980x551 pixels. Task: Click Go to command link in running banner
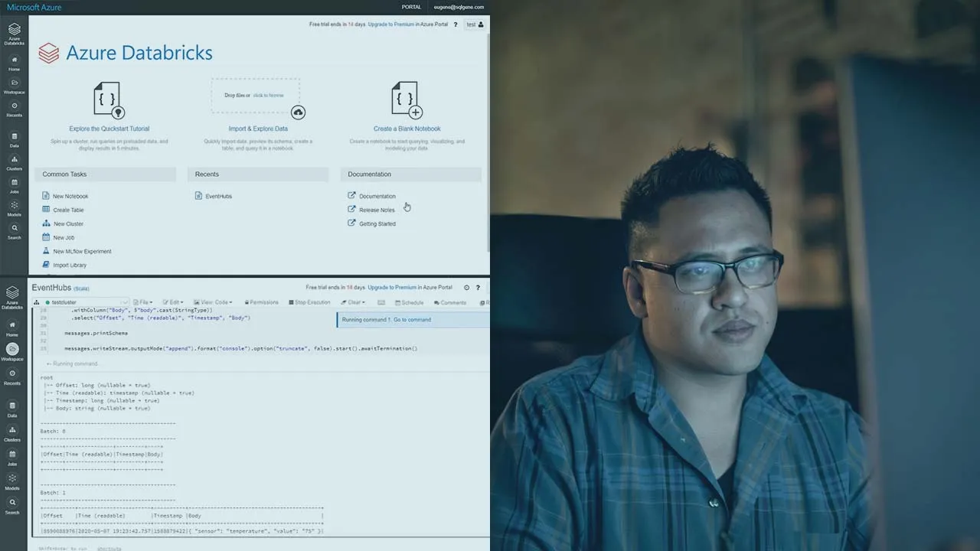pos(412,320)
